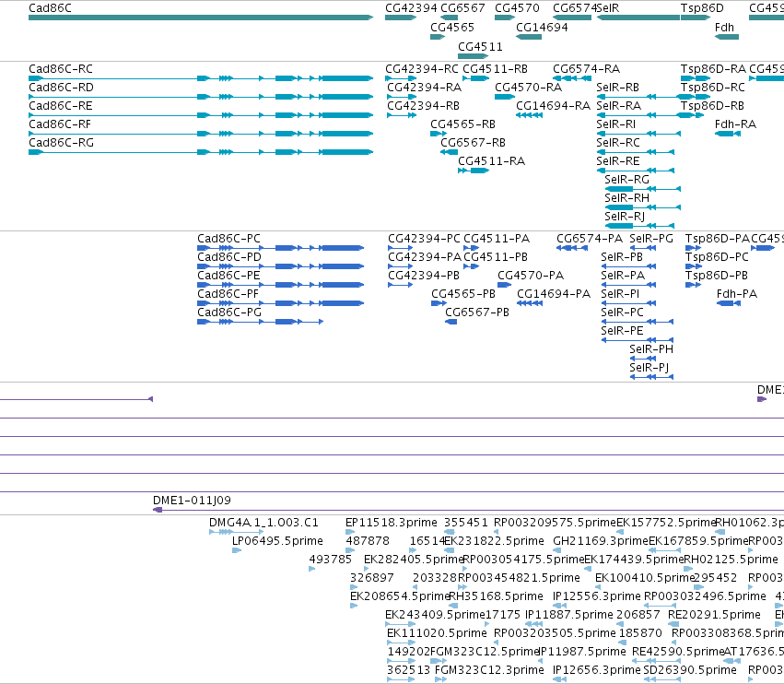Click the EP11518.3prime EST label
Screen dimensions: 784x684
click(x=391, y=523)
